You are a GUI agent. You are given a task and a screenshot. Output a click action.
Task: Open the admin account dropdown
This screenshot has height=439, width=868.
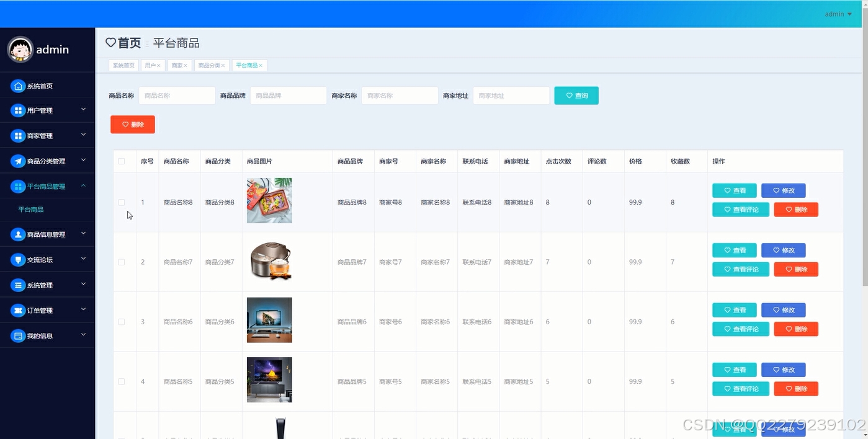click(x=837, y=14)
